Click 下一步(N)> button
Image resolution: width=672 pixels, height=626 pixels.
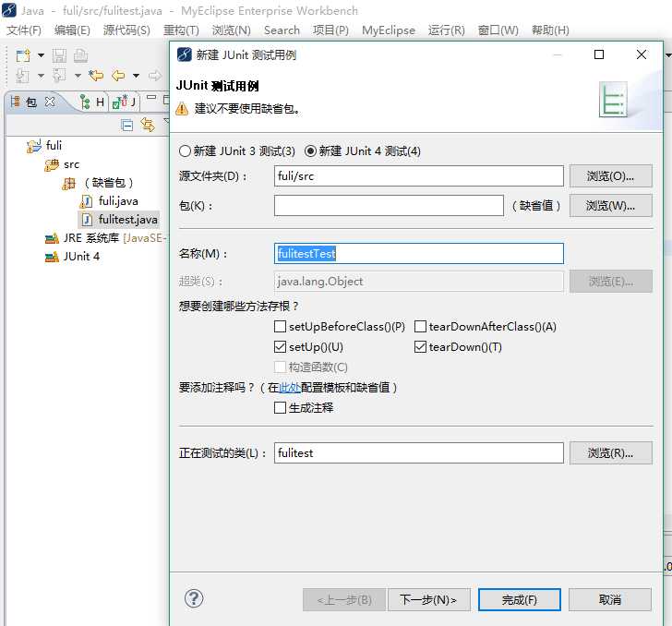(428, 599)
